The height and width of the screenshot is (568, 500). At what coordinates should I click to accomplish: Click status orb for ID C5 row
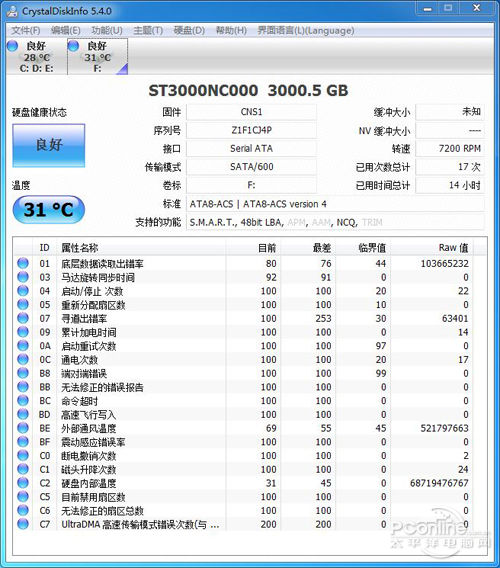coord(23,497)
